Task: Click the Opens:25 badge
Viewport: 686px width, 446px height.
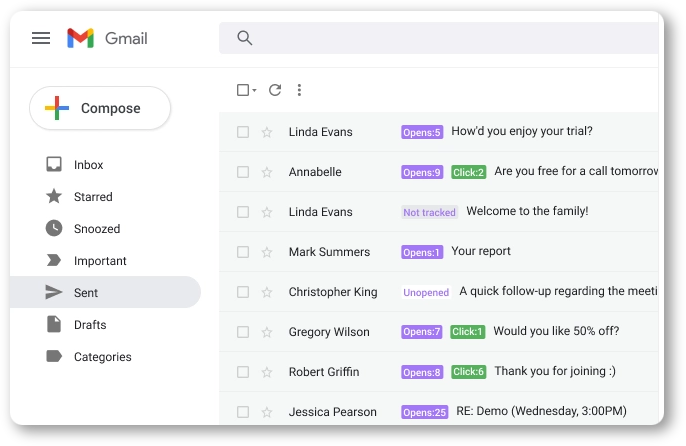Action: (x=424, y=412)
